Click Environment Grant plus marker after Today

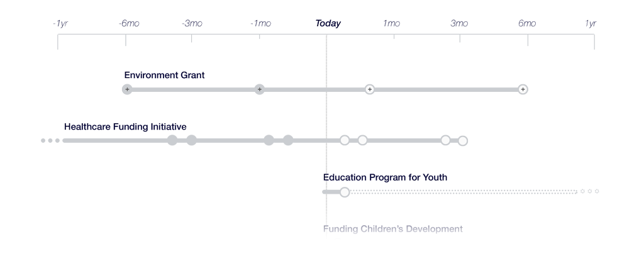(370, 89)
